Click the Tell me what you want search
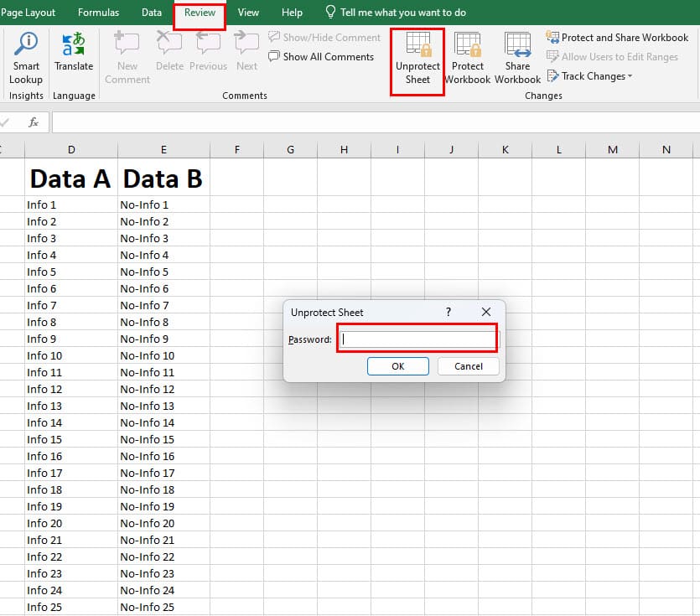The height and width of the screenshot is (616, 700). [402, 13]
